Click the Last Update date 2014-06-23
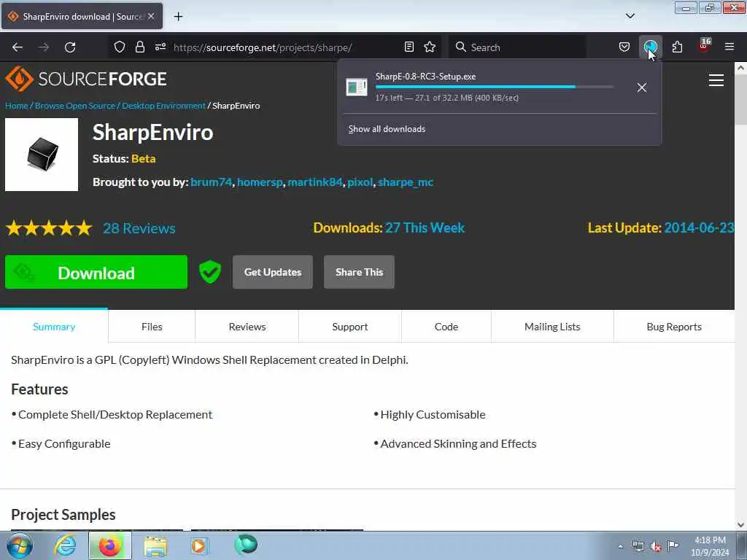This screenshot has width=747, height=560. 699,227
